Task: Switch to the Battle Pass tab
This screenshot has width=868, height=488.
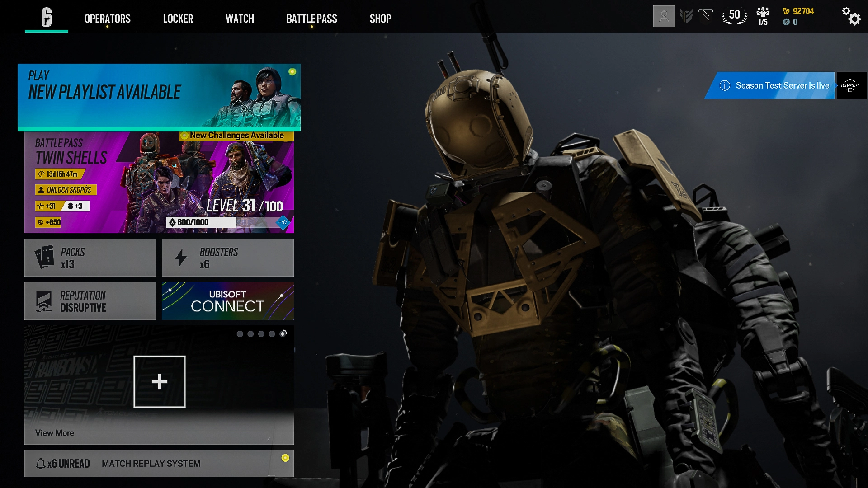Action: (311, 19)
